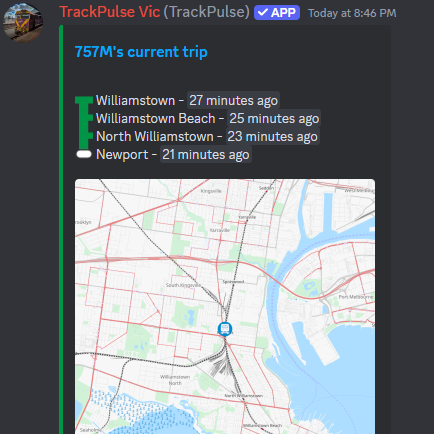Open the "757M's current trip" title link

tap(141, 52)
